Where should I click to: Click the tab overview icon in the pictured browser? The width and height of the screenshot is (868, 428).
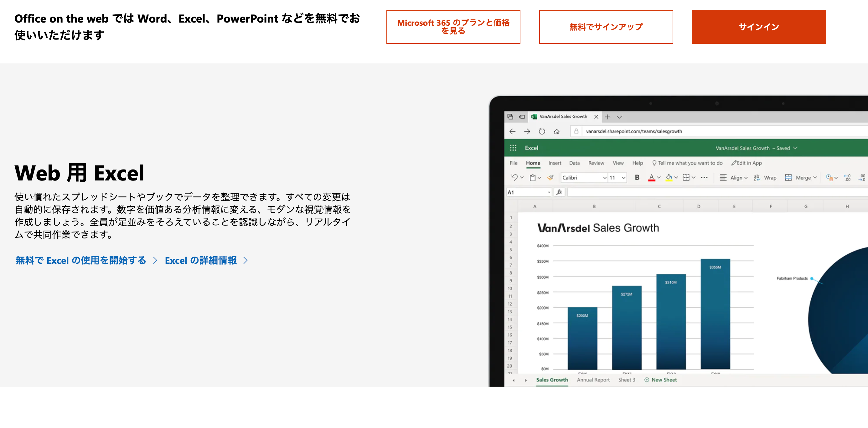510,117
